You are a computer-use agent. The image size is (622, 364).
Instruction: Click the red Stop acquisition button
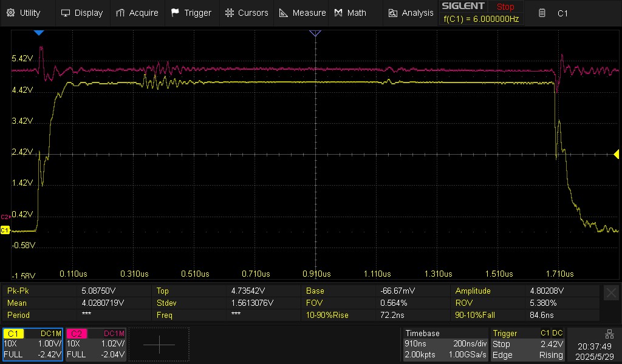(x=505, y=7)
